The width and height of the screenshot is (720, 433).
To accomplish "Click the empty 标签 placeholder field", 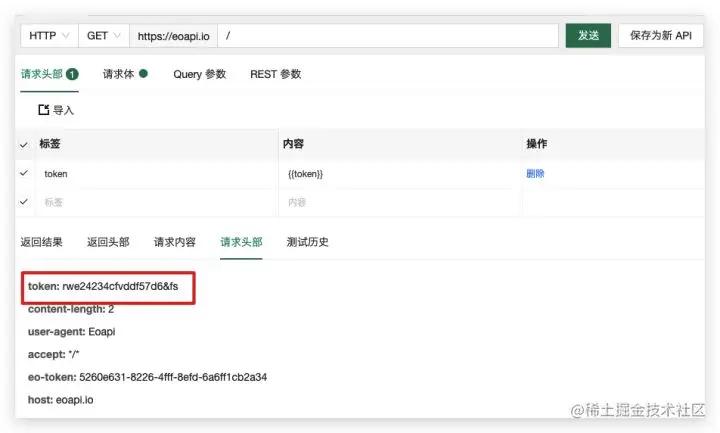I will (156, 202).
